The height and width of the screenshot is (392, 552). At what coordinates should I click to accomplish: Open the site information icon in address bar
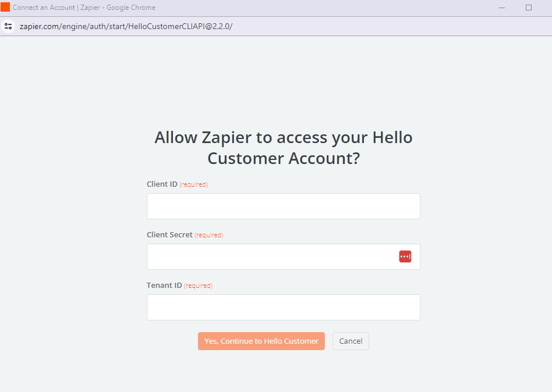click(8, 26)
